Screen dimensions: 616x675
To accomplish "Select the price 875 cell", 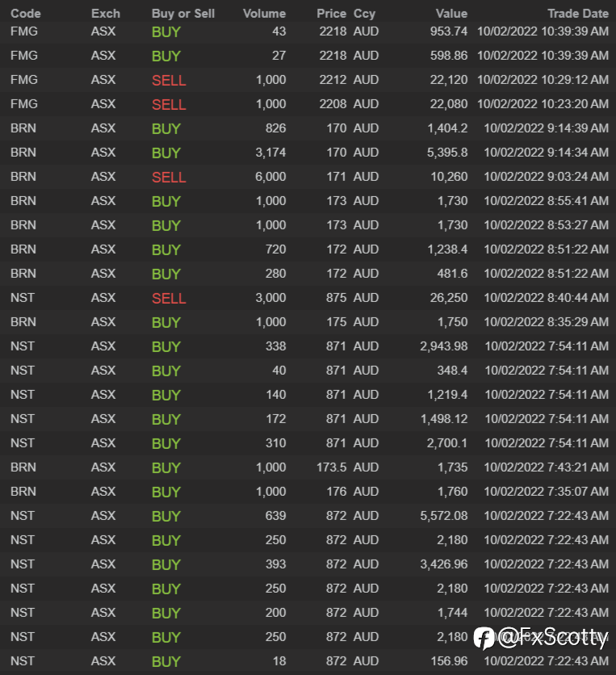I will tap(336, 297).
